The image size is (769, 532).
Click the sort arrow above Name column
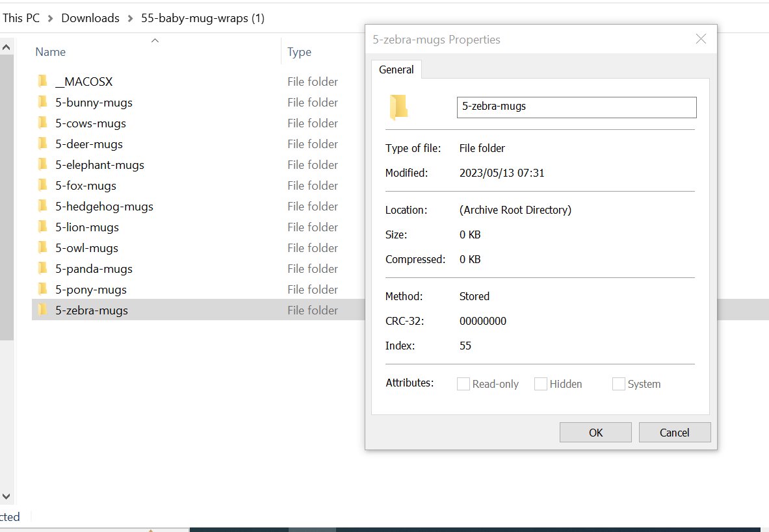(x=155, y=41)
